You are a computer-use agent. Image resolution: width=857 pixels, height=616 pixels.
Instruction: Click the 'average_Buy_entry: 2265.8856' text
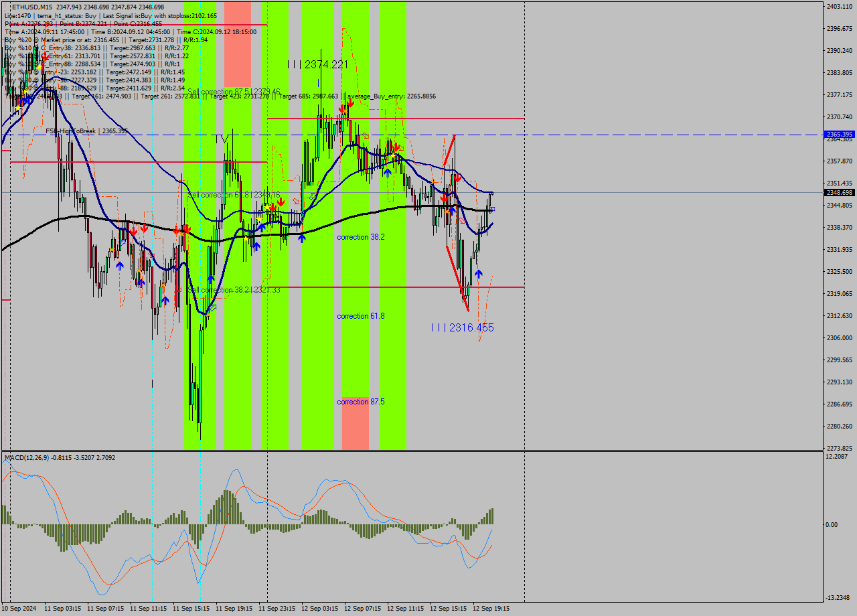[392, 96]
